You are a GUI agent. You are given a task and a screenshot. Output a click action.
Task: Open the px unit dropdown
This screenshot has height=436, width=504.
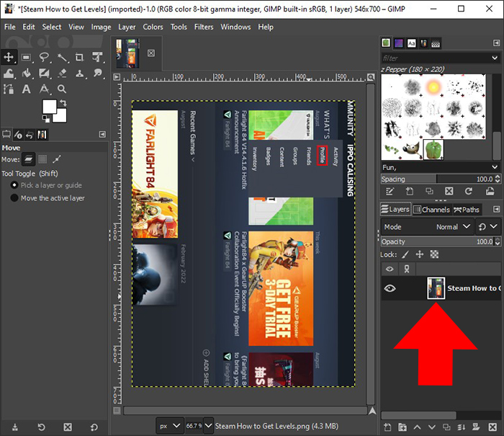point(171,426)
